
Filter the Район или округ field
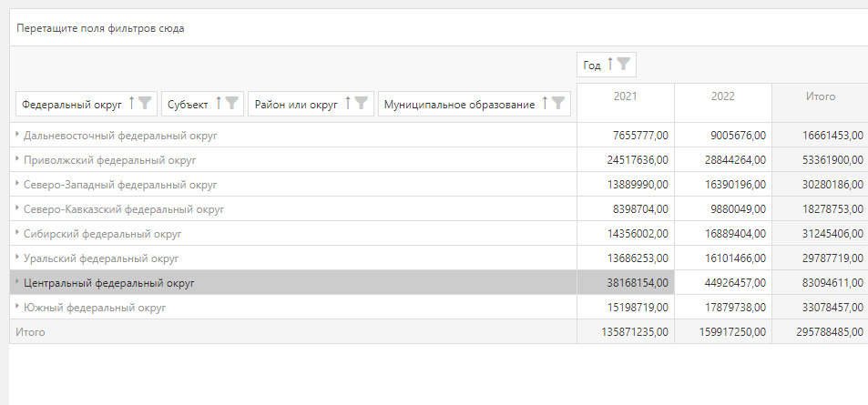(362, 104)
